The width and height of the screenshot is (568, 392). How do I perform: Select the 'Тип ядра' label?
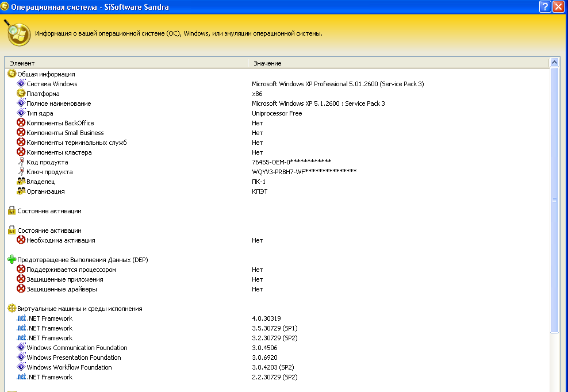click(40, 113)
